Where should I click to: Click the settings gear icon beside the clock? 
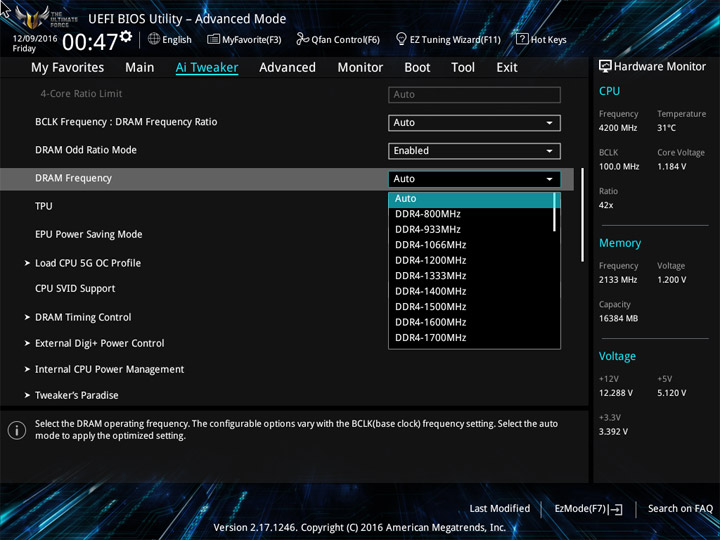[126, 37]
